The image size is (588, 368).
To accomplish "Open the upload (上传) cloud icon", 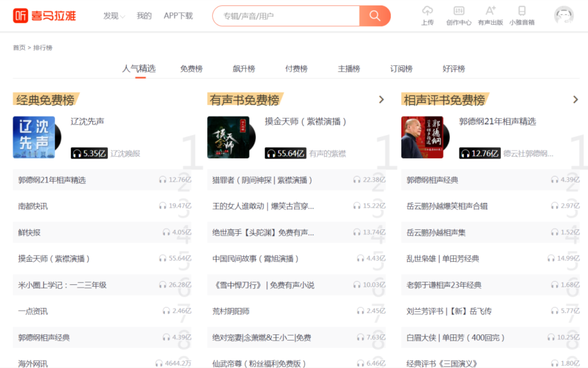I will pyautogui.click(x=427, y=11).
